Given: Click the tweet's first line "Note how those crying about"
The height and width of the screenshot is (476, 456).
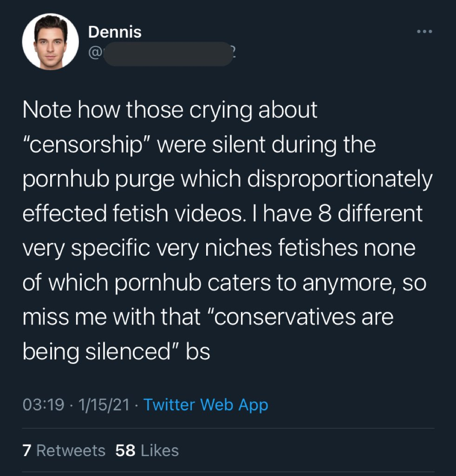Looking at the screenshot, I should tap(170, 110).
